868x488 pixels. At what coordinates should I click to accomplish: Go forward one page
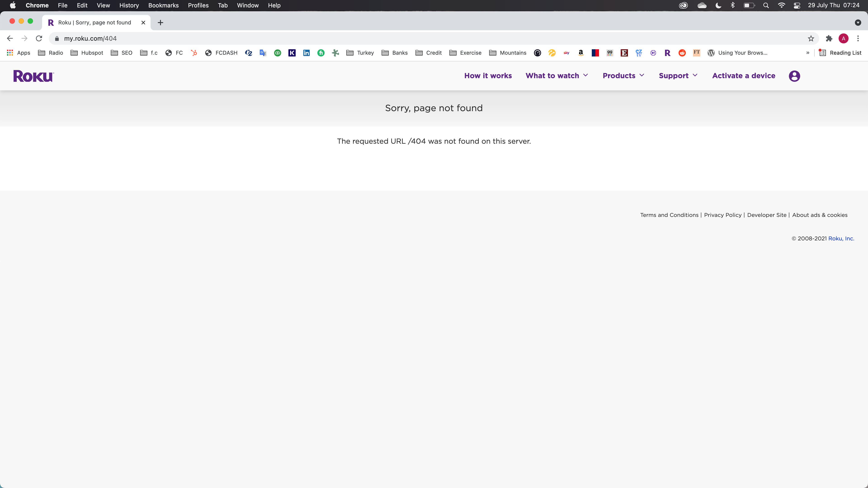tap(24, 39)
